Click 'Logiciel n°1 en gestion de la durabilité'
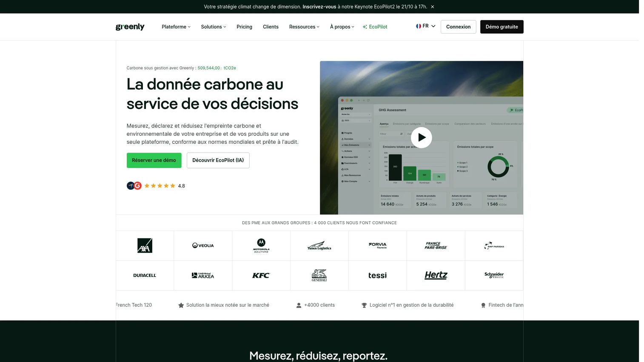 [x=411, y=305]
